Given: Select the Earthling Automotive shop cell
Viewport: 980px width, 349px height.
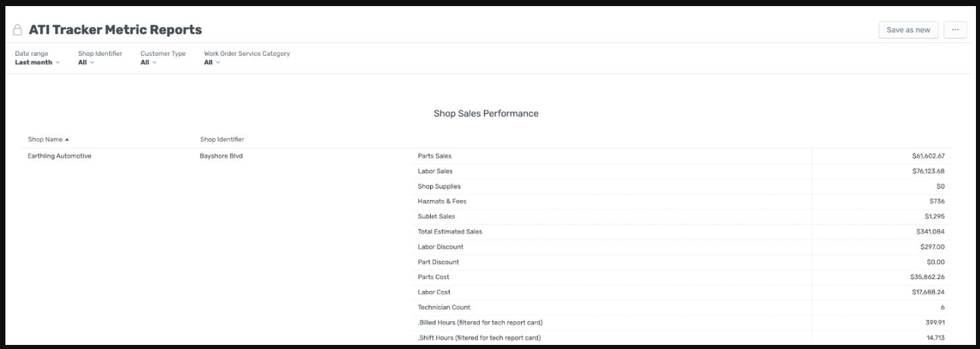Looking at the screenshot, I should pos(59,156).
